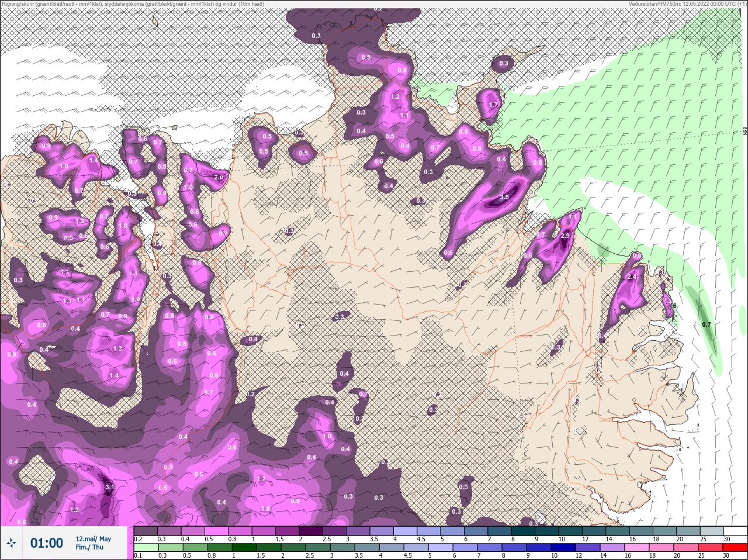Click the 2.9 precipitation value on the map

565,236
